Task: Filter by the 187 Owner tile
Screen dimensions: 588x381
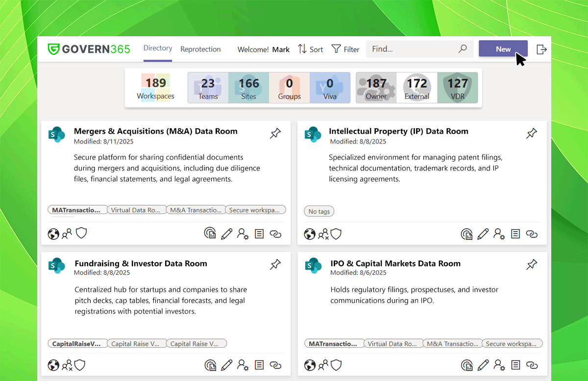Action: [376, 88]
